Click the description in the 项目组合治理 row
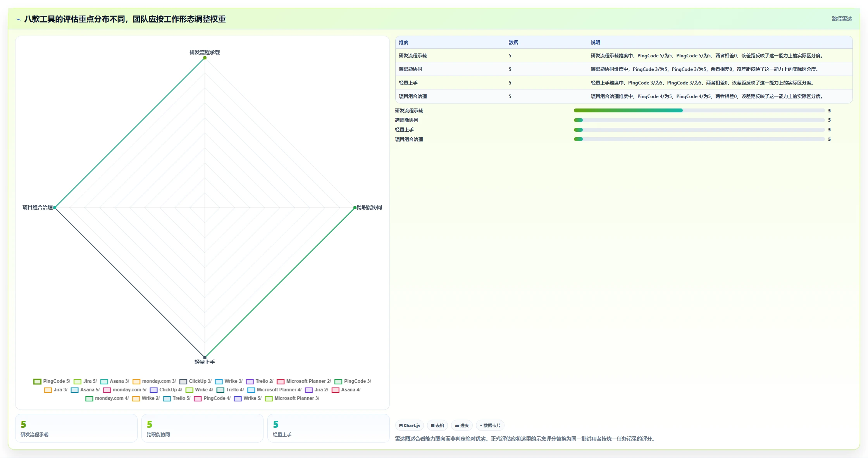The image size is (868, 458). (x=707, y=96)
